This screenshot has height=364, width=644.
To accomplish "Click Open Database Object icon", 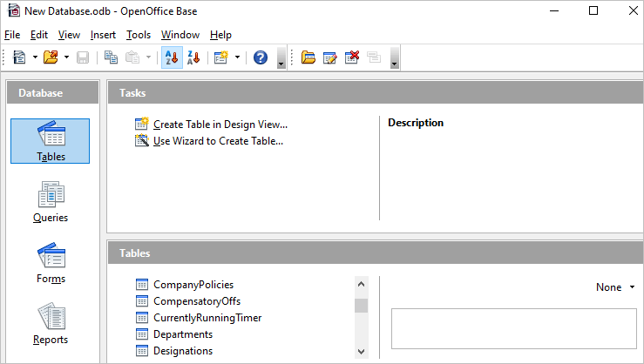I will pos(308,57).
